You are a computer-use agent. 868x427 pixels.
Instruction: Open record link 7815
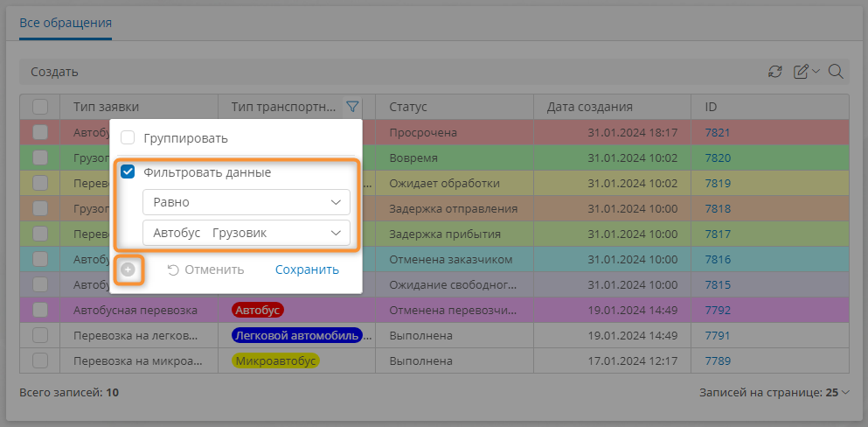click(718, 284)
